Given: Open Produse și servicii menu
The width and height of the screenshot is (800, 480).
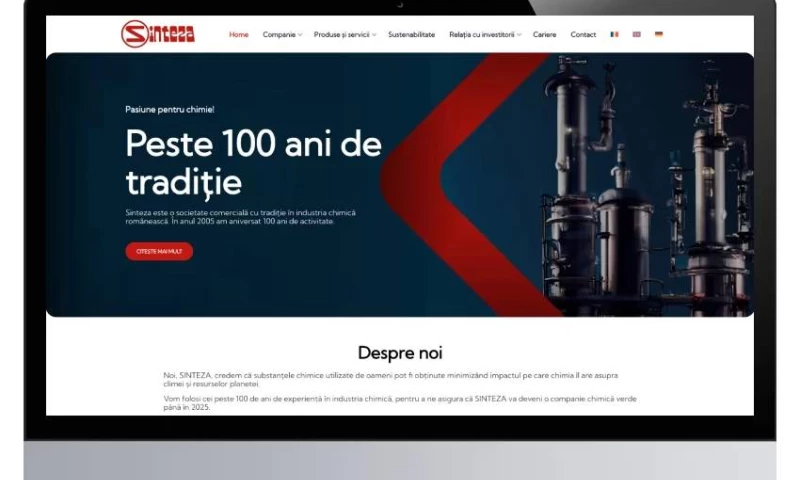Looking at the screenshot, I should point(341,35).
